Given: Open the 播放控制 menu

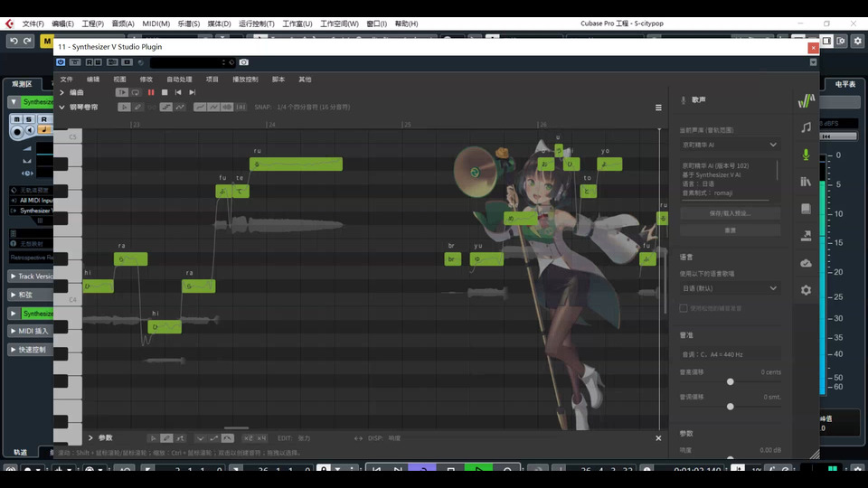Looking at the screenshot, I should pyautogui.click(x=245, y=80).
